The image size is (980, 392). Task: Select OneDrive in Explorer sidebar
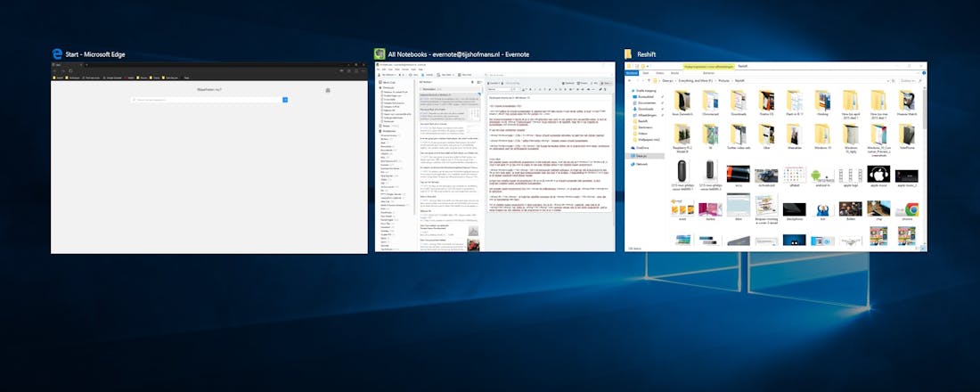[x=641, y=148]
